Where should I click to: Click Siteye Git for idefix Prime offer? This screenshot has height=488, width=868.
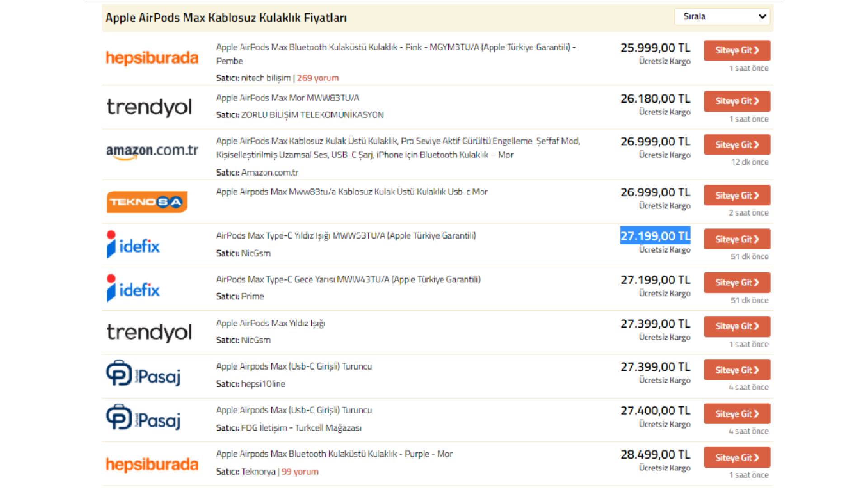737,283
